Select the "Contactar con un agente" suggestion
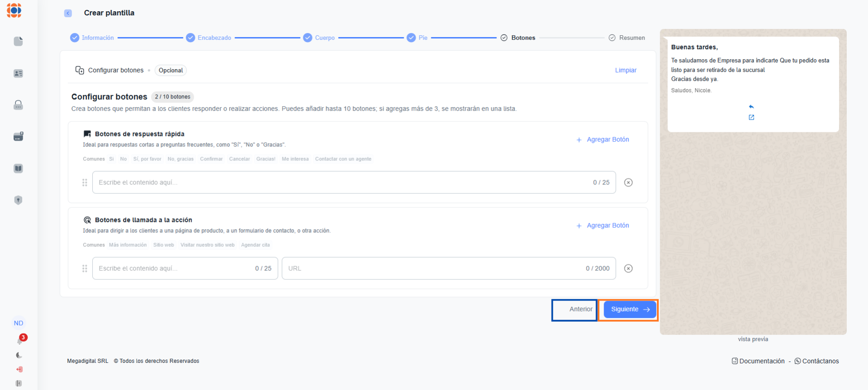Screen dimensions: 868x390 coord(343,159)
